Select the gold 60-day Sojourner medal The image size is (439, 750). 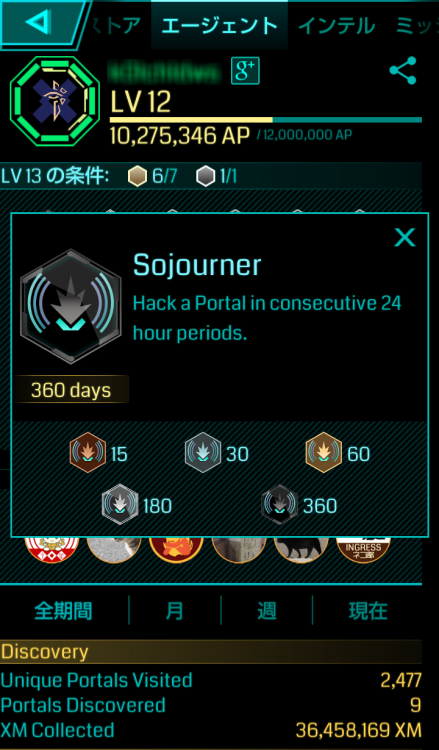tap(324, 452)
